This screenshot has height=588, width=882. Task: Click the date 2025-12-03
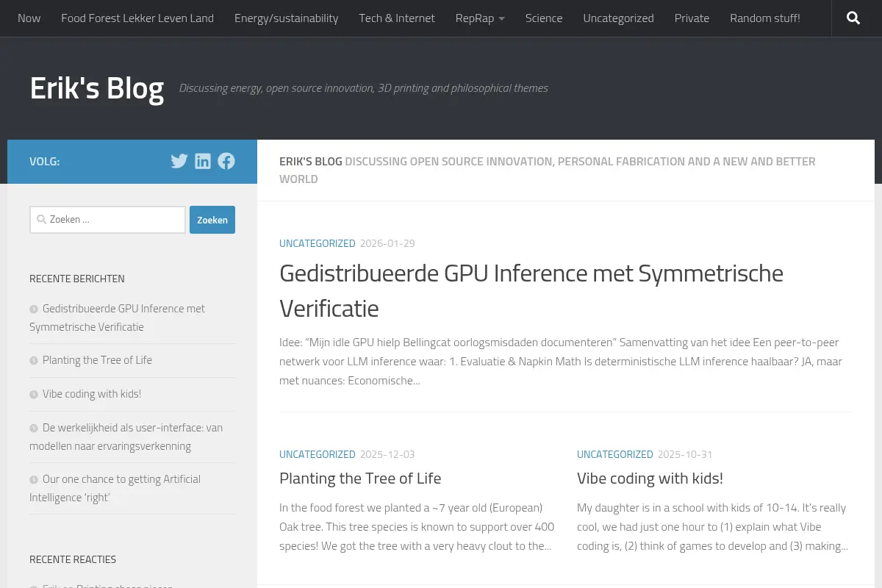[x=387, y=454]
